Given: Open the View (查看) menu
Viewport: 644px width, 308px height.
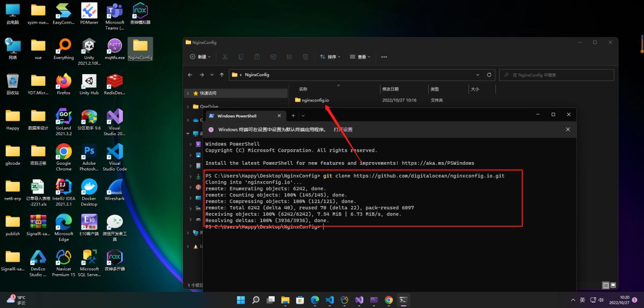Looking at the screenshot, I should [361, 57].
